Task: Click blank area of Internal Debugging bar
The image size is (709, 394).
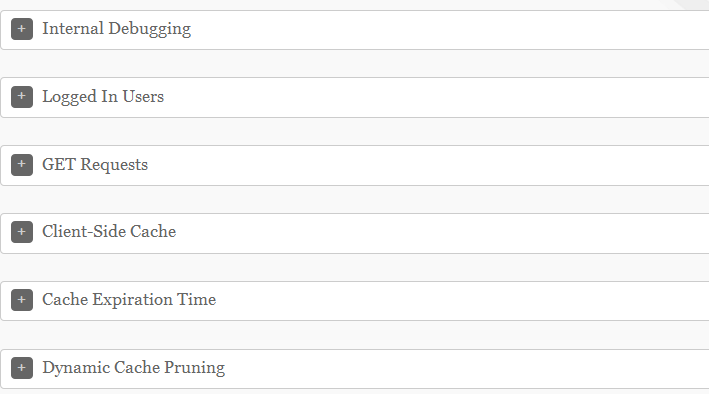Action: tap(452, 30)
